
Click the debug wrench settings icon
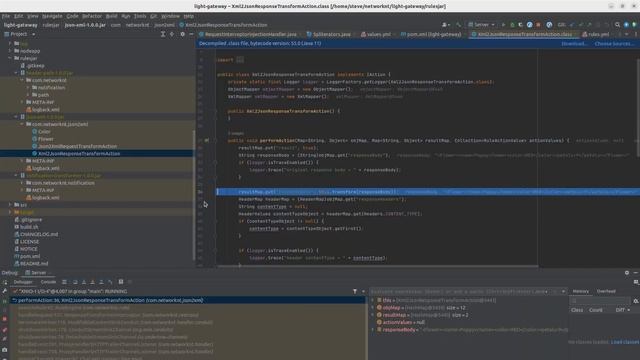click(x=4, y=291)
